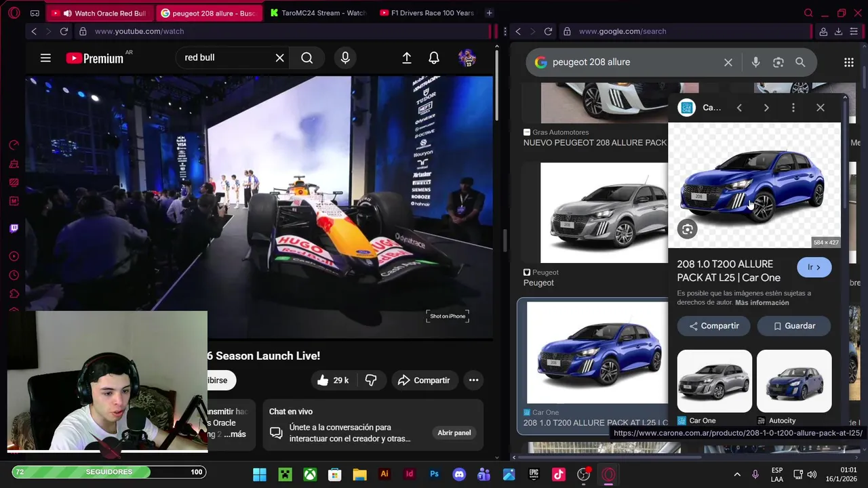Open the Opera easy setup sliders icon

click(854, 31)
